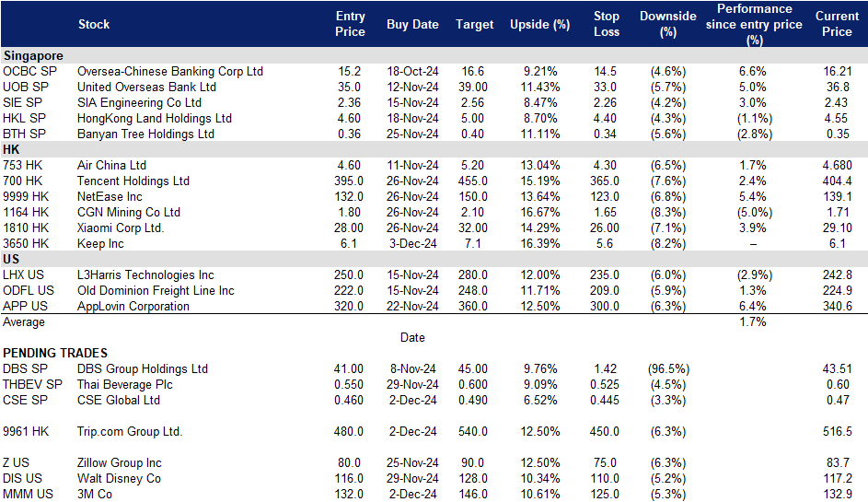The width and height of the screenshot is (868, 502).
Task: Select CGN Mining upside '16.67%'
Action: click(x=539, y=212)
